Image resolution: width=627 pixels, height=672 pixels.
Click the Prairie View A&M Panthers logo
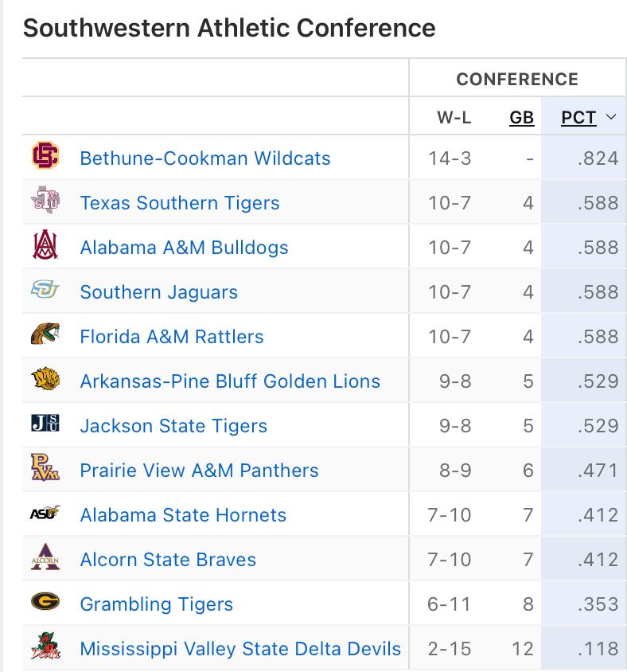tap(45, 470)
